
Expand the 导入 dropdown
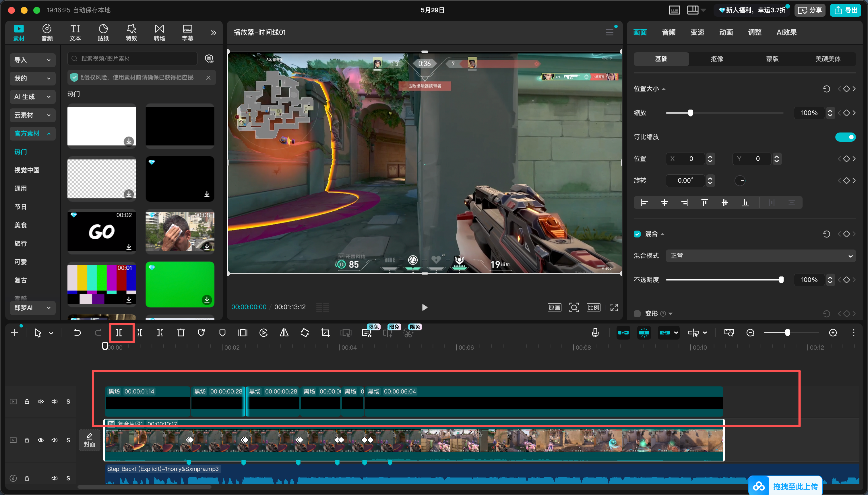33,60
